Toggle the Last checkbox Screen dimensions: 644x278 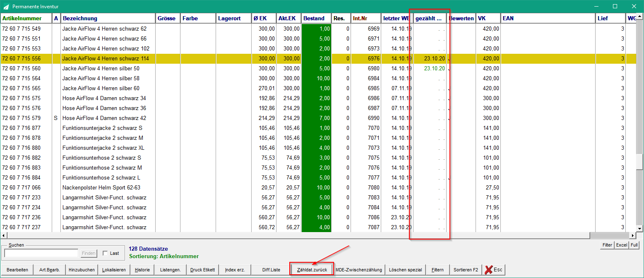[105, 253]
